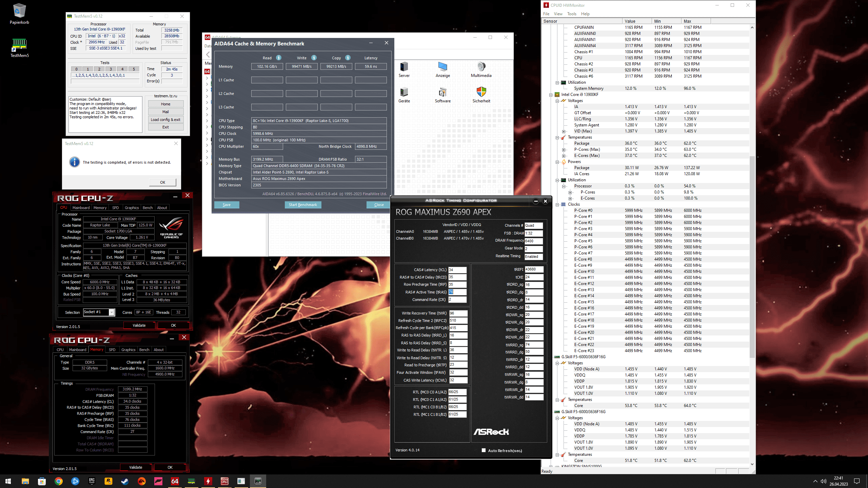Open the Socket #1 selection dropdown

111,312
